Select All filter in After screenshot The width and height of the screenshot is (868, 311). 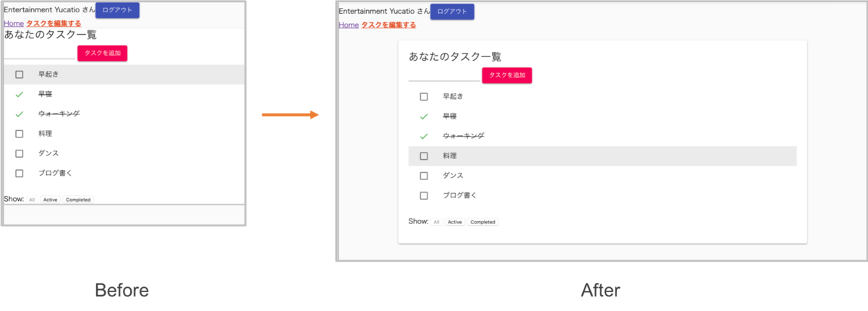tap(436, 222)
